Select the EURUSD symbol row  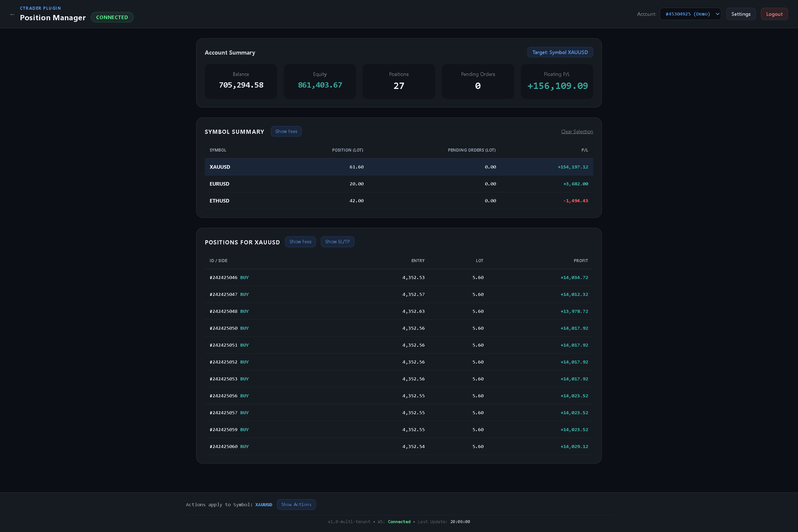[399, 184]
